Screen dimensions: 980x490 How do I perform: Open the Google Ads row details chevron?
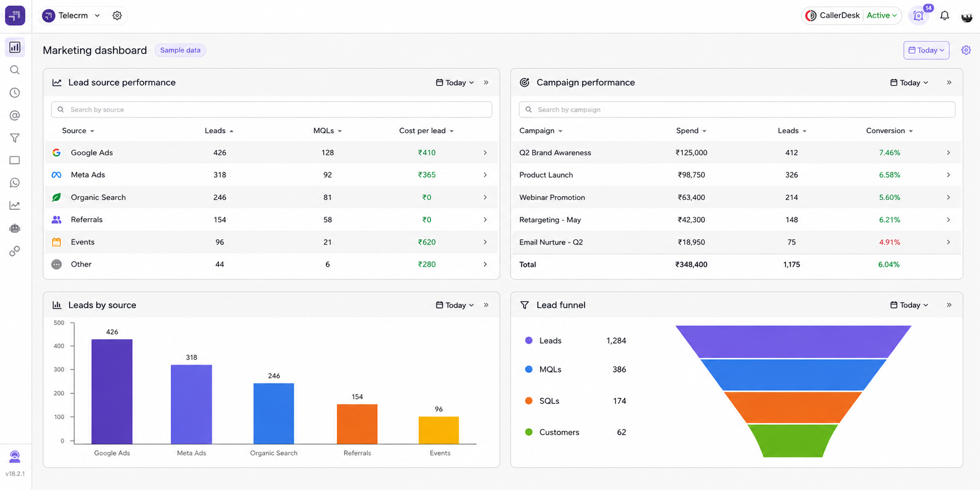click(x=485, y=152)
